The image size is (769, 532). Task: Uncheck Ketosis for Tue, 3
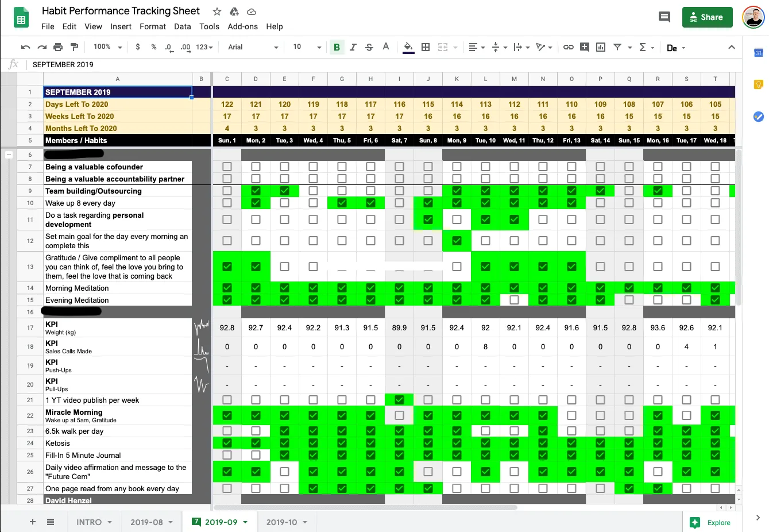284,443
